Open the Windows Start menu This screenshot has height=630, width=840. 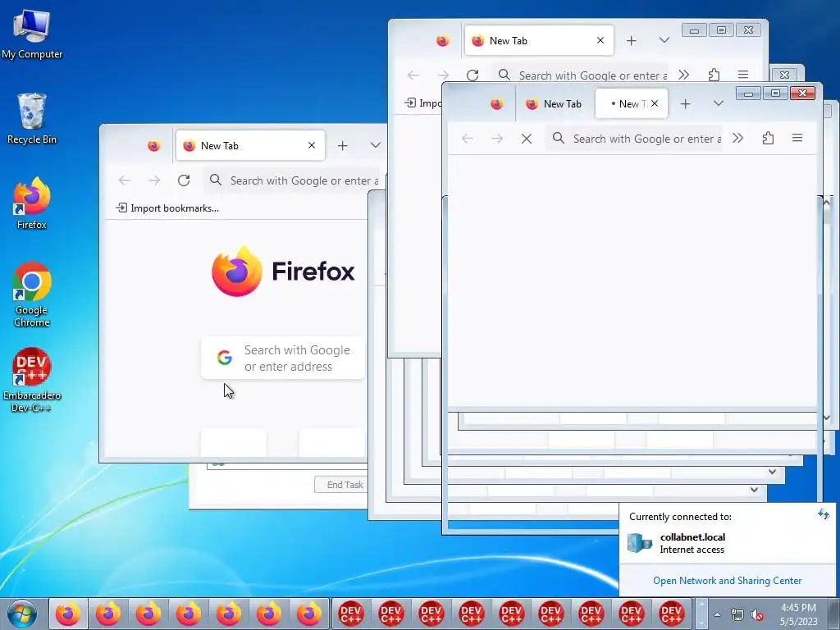pos(22,614)
